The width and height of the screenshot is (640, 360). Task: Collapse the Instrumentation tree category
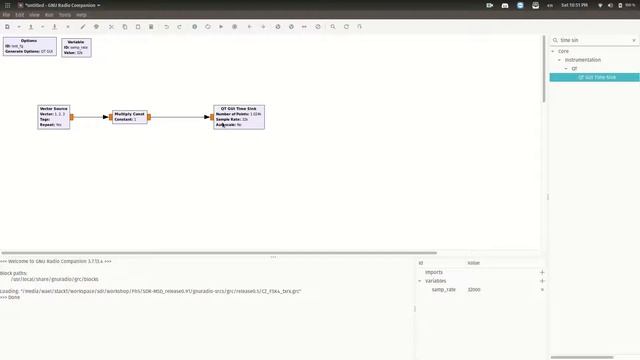click(560, 60)
